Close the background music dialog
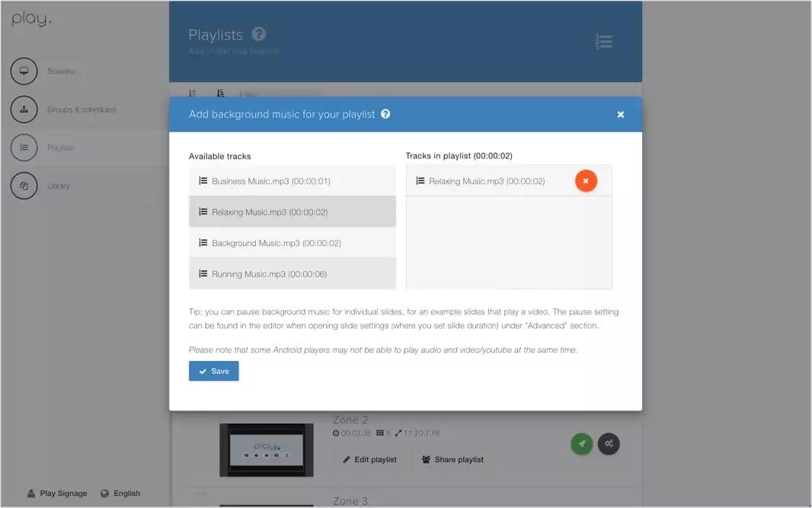 tap(620, 114)
